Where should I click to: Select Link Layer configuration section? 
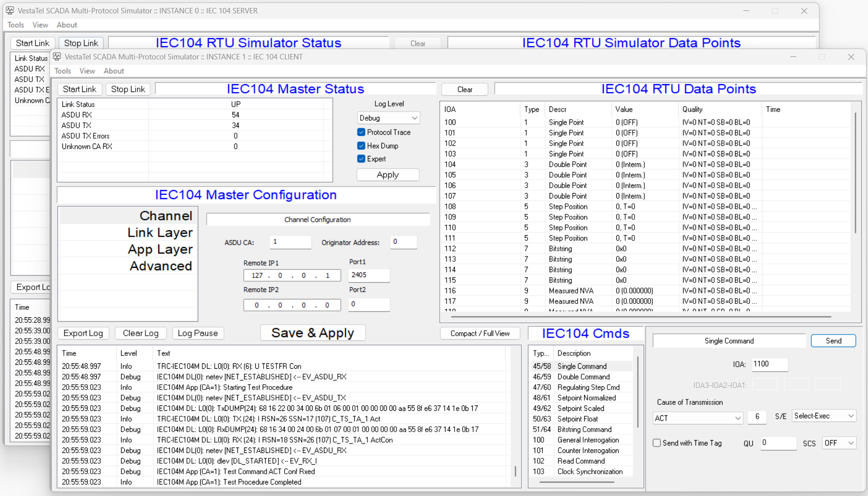point(159,233)
